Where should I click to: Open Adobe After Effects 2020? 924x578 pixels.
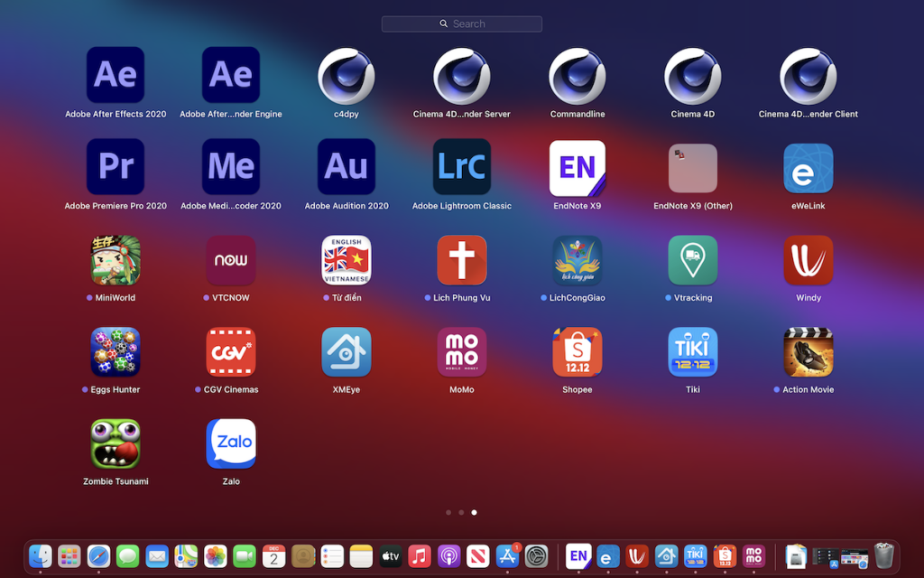point(115,74)
